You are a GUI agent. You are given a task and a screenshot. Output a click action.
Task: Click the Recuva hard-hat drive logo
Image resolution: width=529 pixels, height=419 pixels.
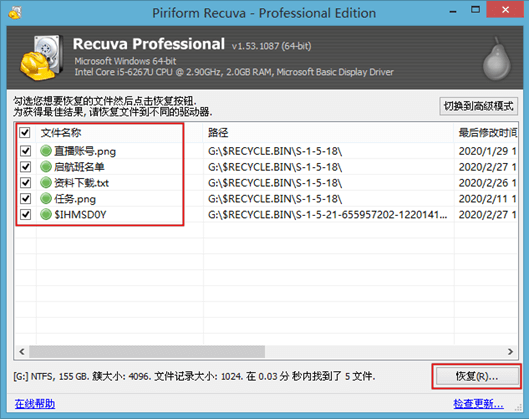pos(41,57)
